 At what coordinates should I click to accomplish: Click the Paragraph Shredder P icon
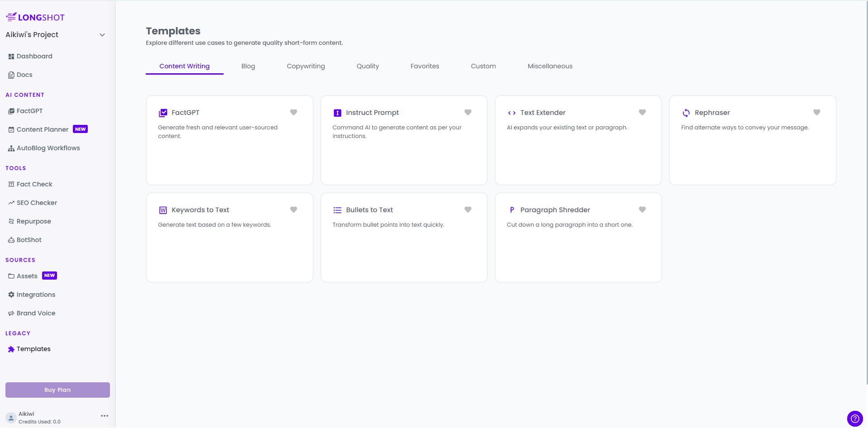pos(512,210)
